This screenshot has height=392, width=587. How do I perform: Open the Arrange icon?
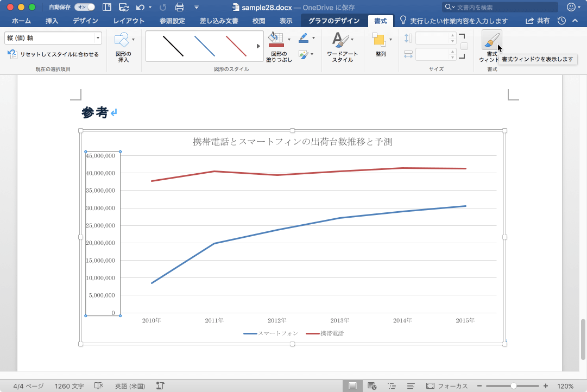(378, 40)
